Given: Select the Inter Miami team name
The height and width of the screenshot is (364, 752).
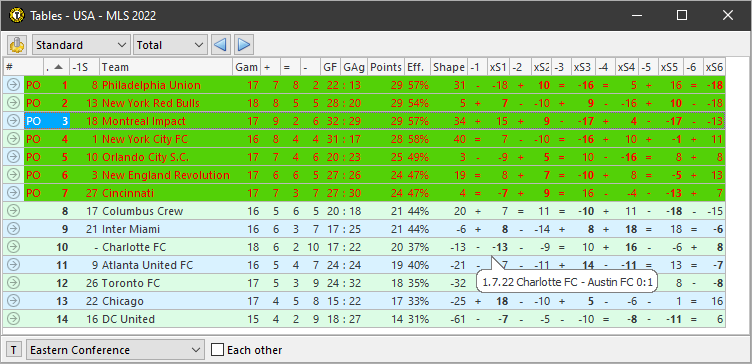Looking at the screenshot, I should click(131, 229).
